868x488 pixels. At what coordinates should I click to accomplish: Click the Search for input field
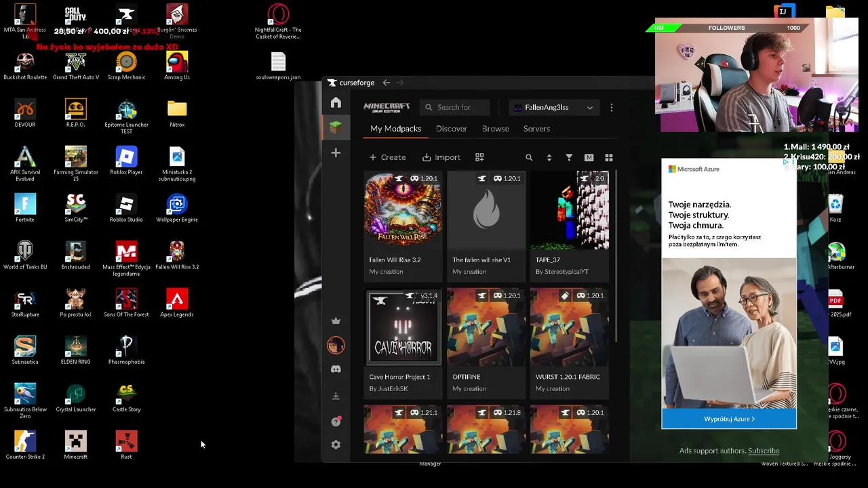454,107
